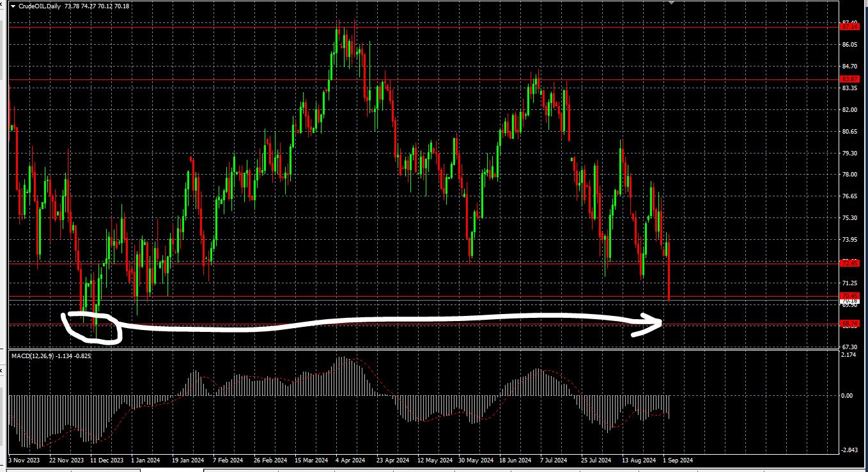Select the 72.45 red price label
868x472 pixels.
click(x=850, y=263)
